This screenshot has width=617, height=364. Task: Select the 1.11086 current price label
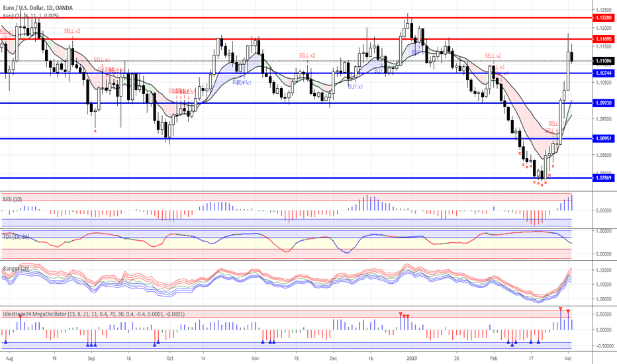(603, 61)
